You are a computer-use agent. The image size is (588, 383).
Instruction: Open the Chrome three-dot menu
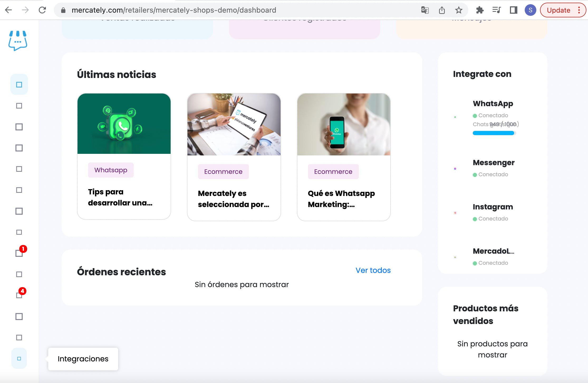click(x=579, y=10)
